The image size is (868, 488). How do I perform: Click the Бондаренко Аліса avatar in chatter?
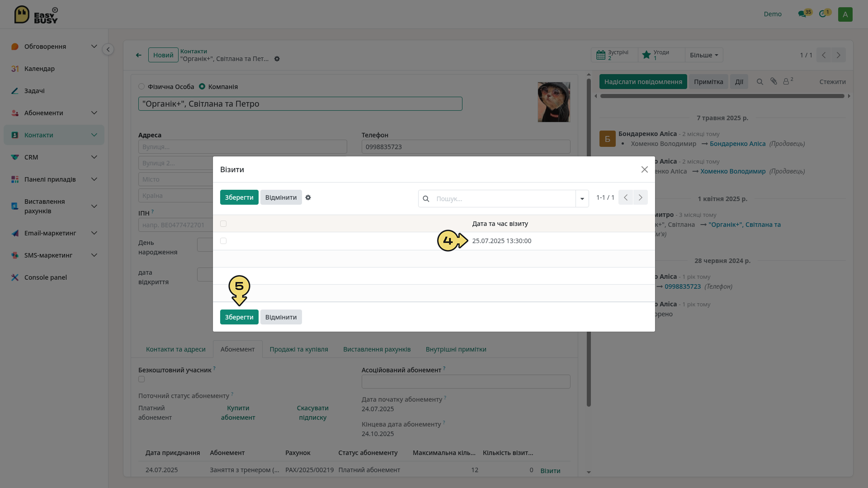click(x=608, y=139)
